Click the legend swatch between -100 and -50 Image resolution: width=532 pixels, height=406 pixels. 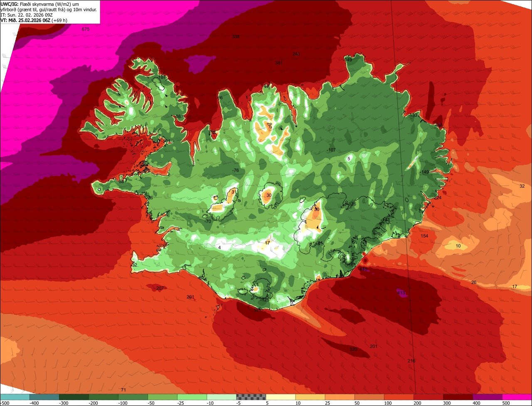133,397
